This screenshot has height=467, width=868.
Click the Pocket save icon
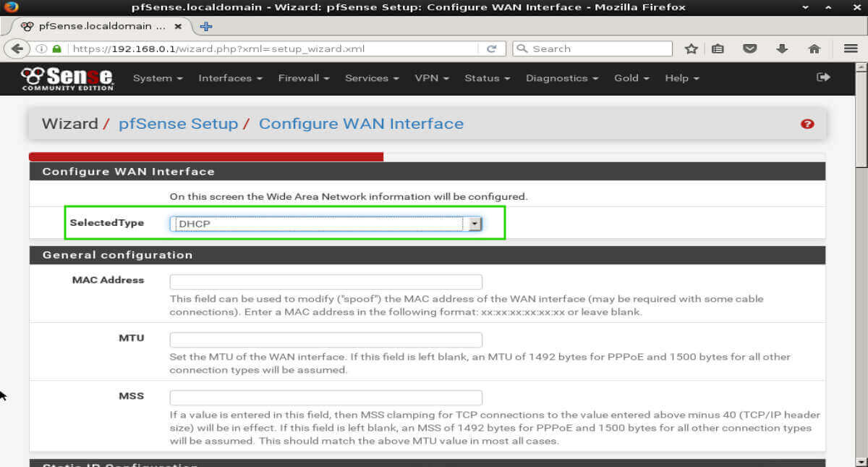coord(750,49)
